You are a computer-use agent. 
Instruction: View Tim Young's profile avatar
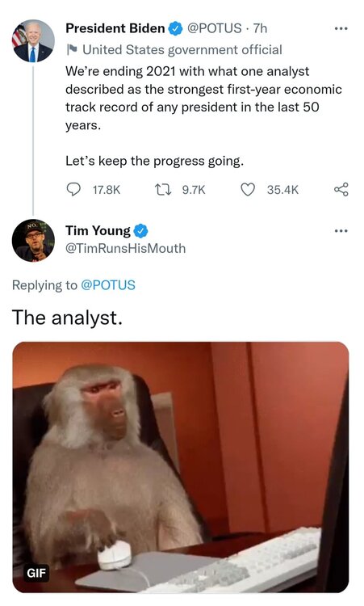[x=33, y=241]
